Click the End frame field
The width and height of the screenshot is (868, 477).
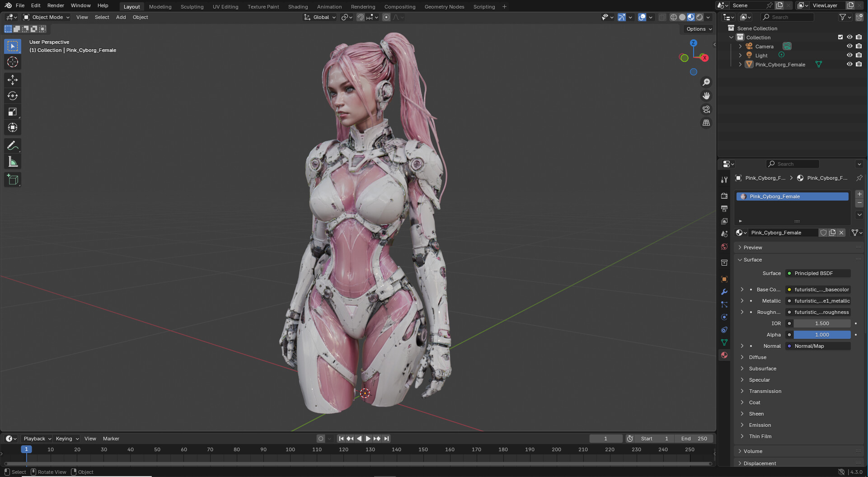coord(694,439)
